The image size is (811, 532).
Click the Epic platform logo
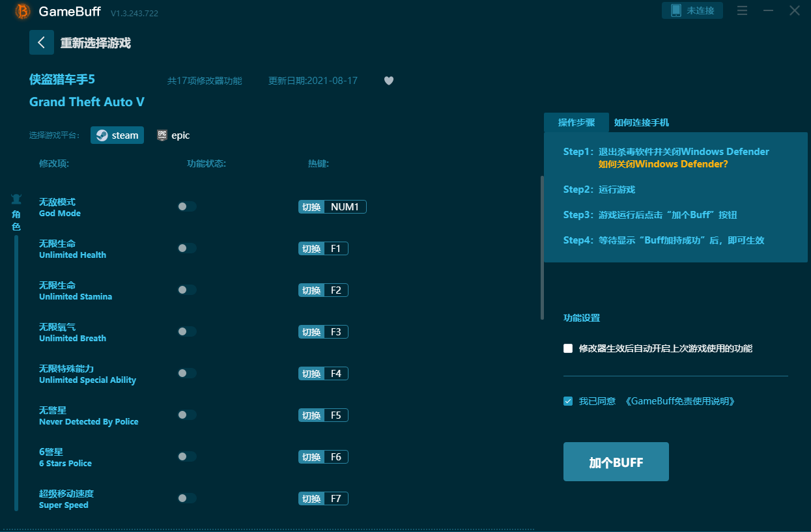coord(162,135)
